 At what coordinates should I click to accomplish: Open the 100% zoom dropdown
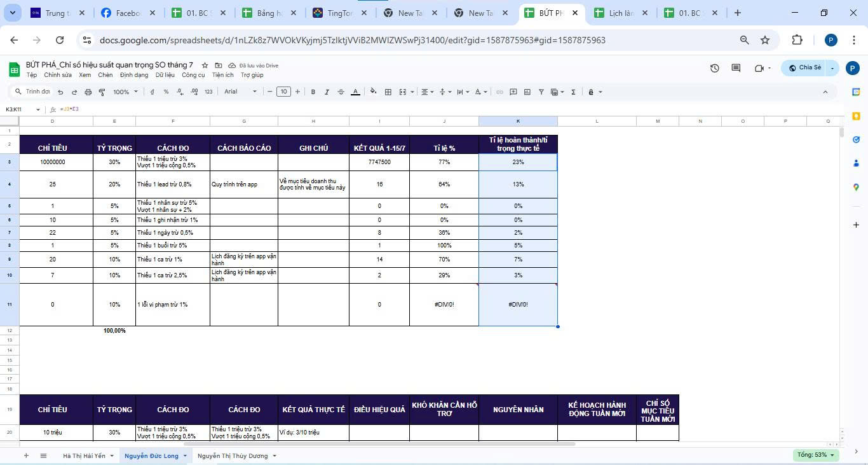point(125,92)
